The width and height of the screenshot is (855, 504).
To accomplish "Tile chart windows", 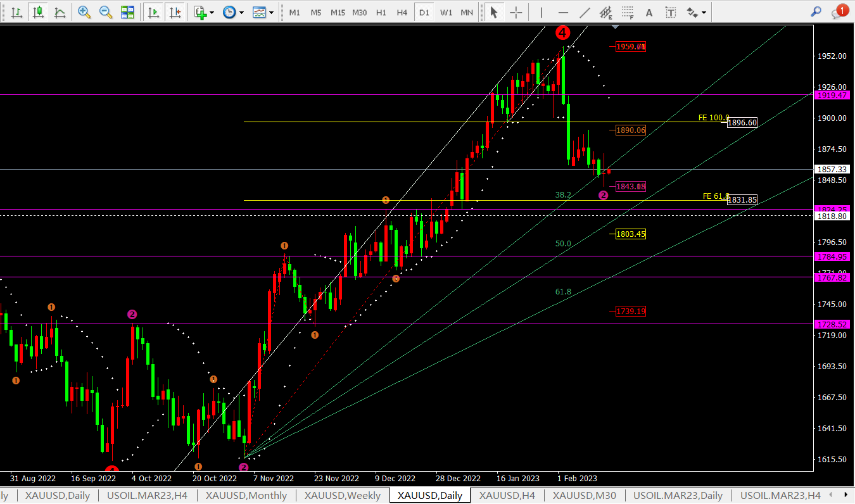I will pyautogui.click(x=127, y=12).
